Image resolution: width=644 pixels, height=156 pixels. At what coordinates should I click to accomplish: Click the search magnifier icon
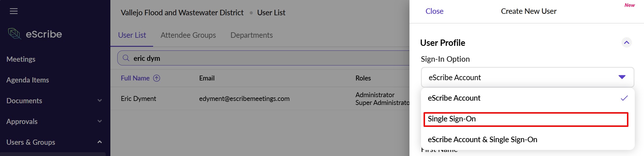(x=126, y=58)
